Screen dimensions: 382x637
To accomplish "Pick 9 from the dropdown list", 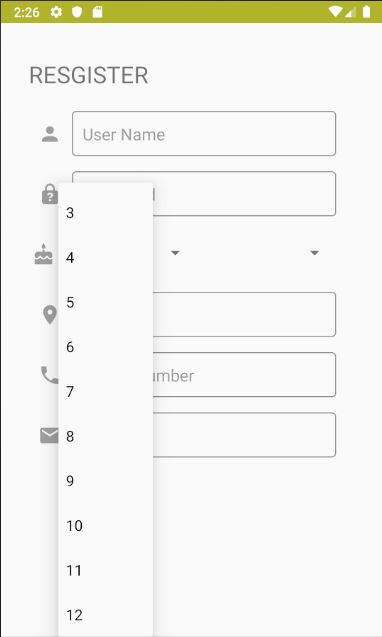I will point(106,481).
